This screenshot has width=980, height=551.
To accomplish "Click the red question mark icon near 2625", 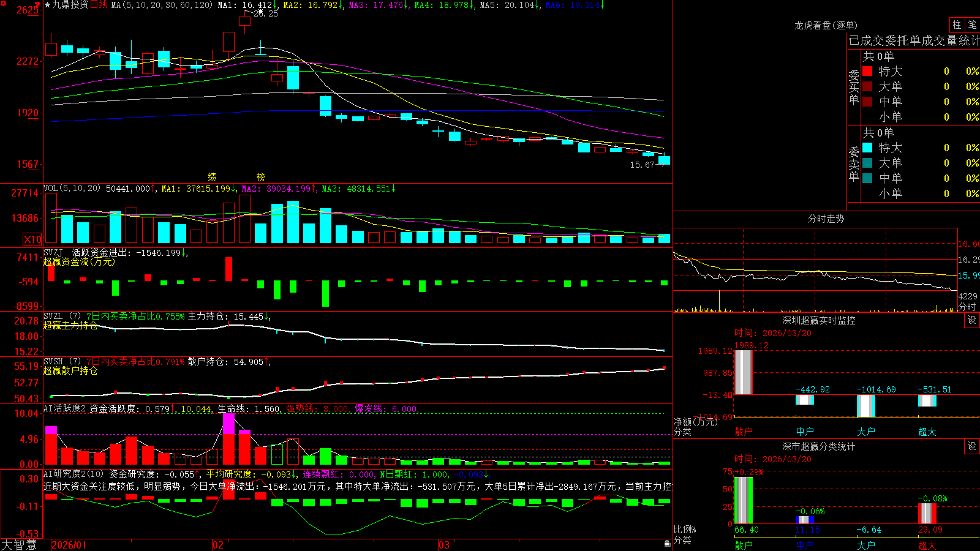I will tap(39, 5).
